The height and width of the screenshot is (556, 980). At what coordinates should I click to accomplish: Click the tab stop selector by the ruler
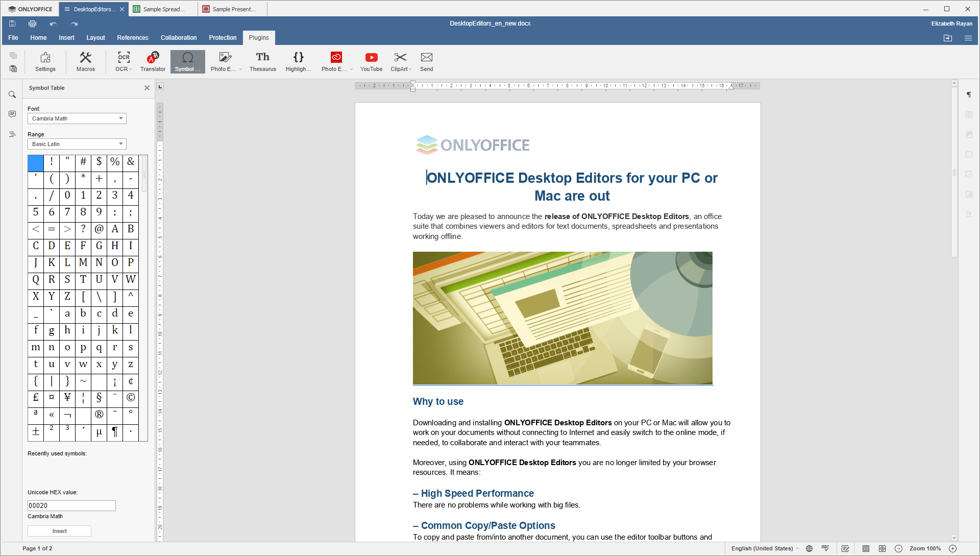(x=160, y=87)
